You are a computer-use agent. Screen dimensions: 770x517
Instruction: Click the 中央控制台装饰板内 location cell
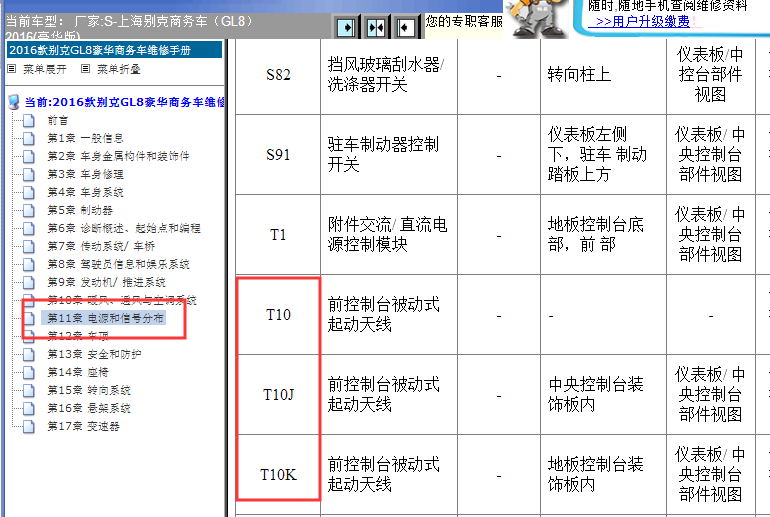tap(604, 395)
